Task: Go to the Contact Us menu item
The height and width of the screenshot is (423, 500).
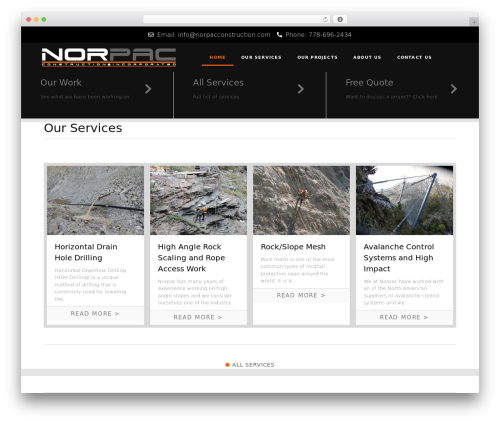Action: (414, 57)
